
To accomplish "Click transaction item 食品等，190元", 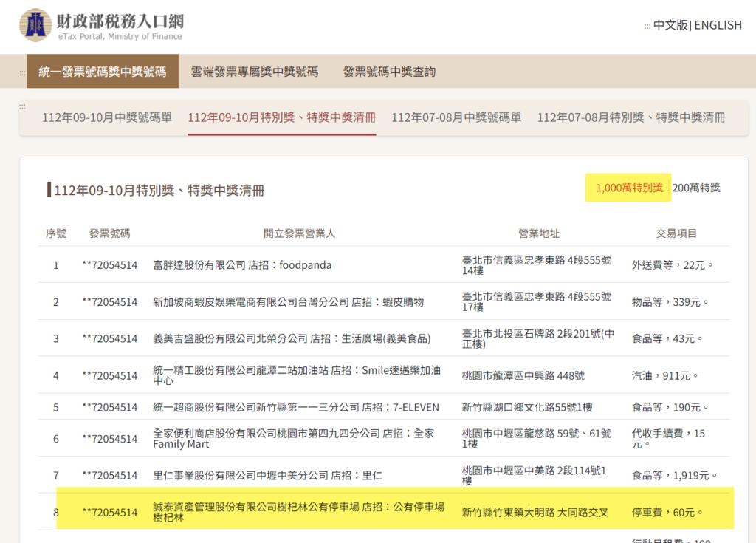I will (x=670, y=407).
